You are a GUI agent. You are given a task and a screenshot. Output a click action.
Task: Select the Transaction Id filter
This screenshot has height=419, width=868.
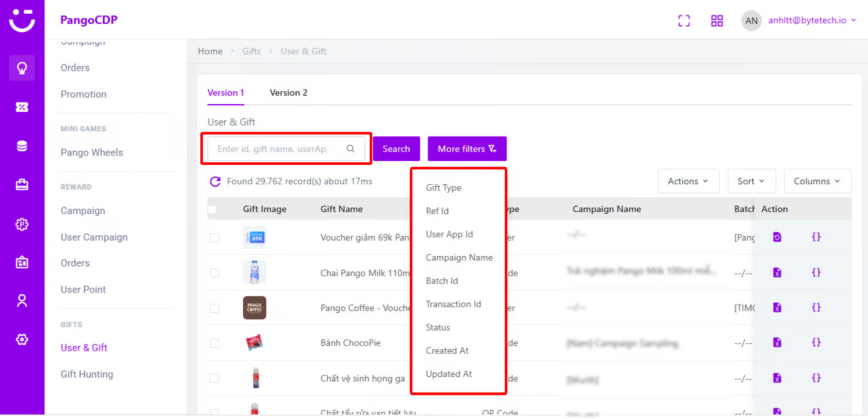[x=453, y=304]
